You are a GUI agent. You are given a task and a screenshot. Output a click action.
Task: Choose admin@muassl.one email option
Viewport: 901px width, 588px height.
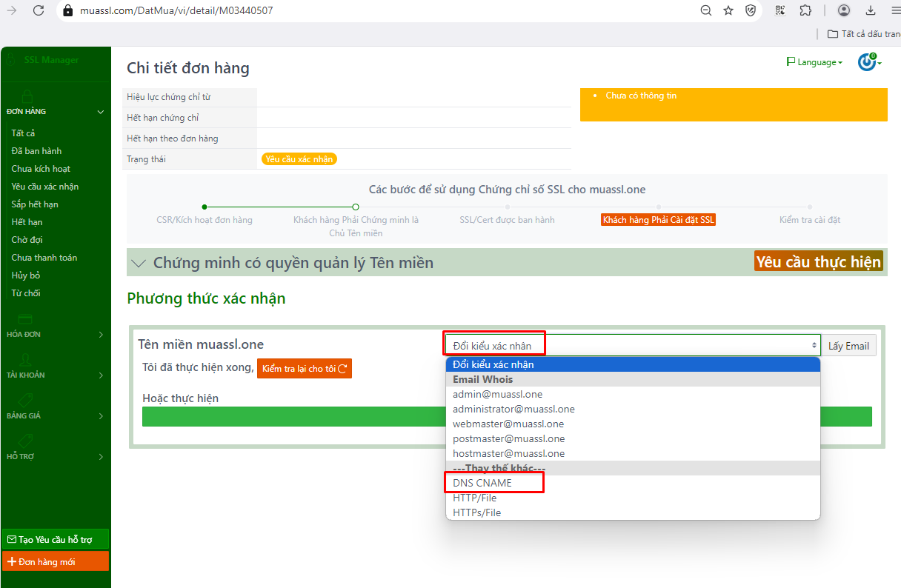[x=497, y=394]
